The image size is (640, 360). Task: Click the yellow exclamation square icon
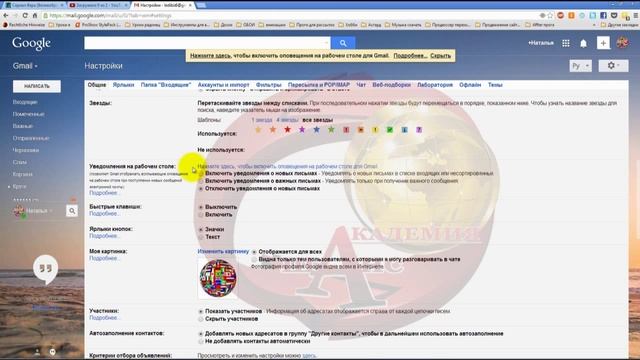coord(375,130)
